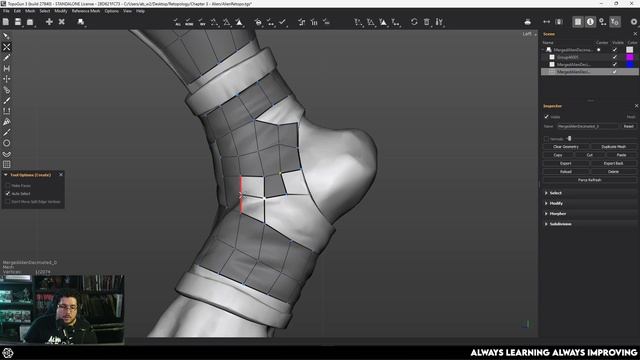Close the Tool Options panel
This screenshot has width=640, height=360.
[61, 175]
